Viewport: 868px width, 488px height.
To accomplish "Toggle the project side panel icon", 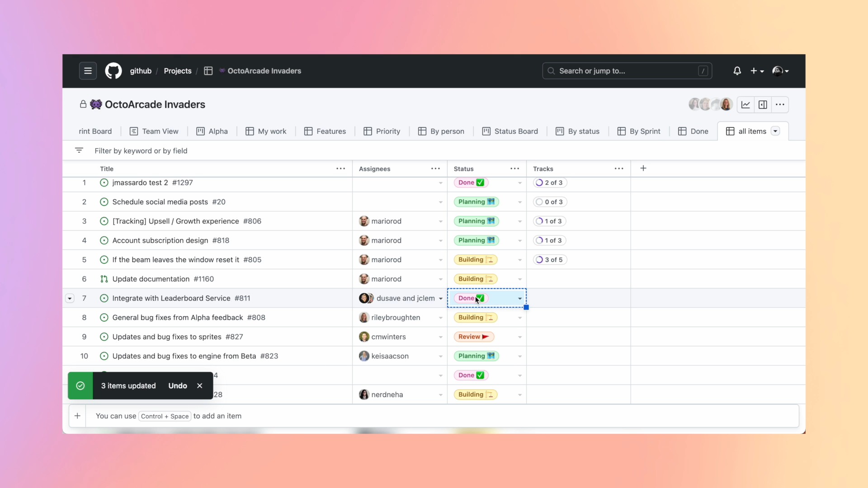I will (763, 105).
